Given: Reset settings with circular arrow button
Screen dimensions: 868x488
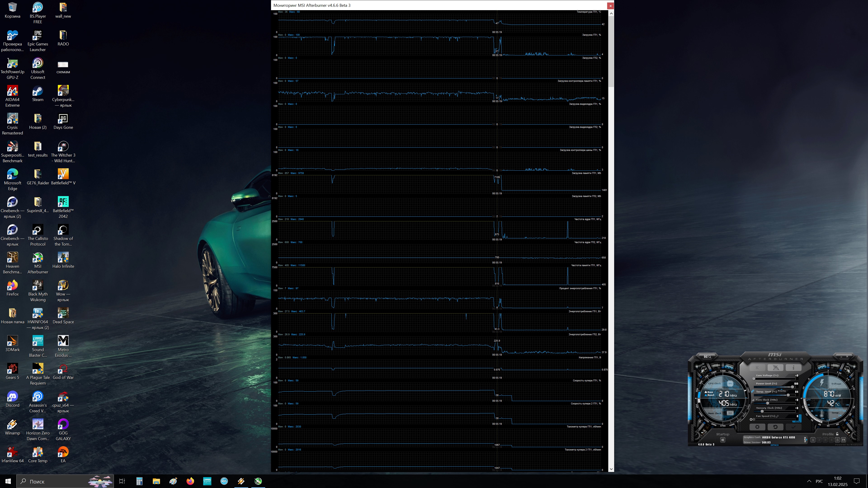Looking at the screenshot, I should (775, 427).
